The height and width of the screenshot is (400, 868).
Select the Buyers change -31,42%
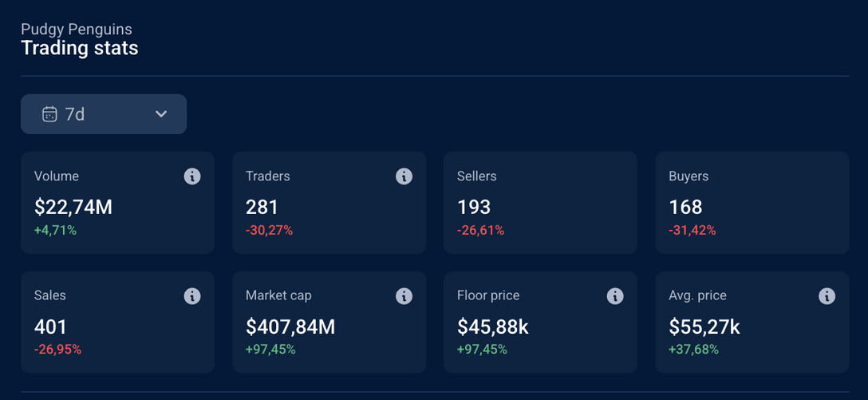pyautogui.click(x=692, y=231)
